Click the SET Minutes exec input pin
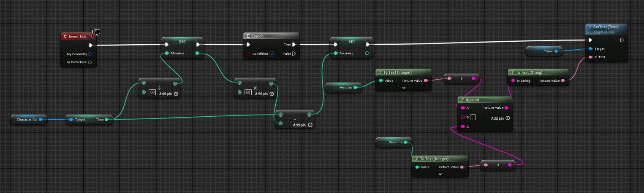 pyautogui.click(x=167, y=44)
